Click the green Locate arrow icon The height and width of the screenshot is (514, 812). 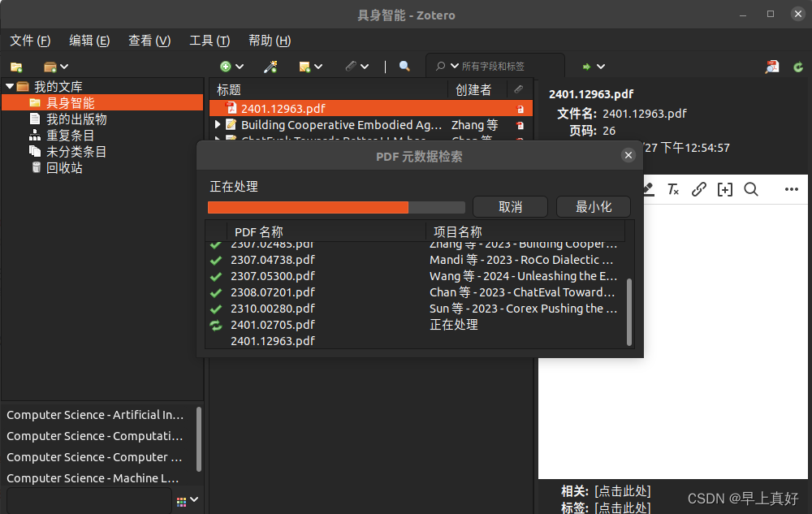click(586, 67)
